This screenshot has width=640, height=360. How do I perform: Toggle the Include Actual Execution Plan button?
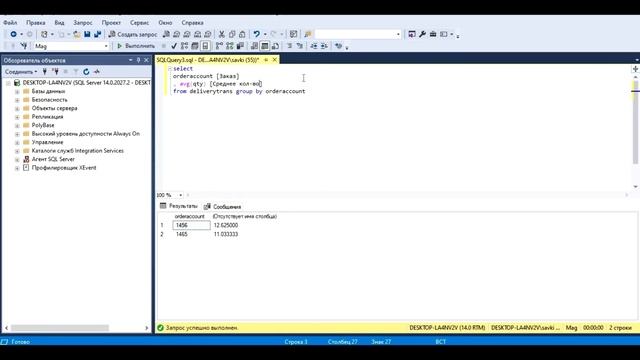(x=220, y=46)
